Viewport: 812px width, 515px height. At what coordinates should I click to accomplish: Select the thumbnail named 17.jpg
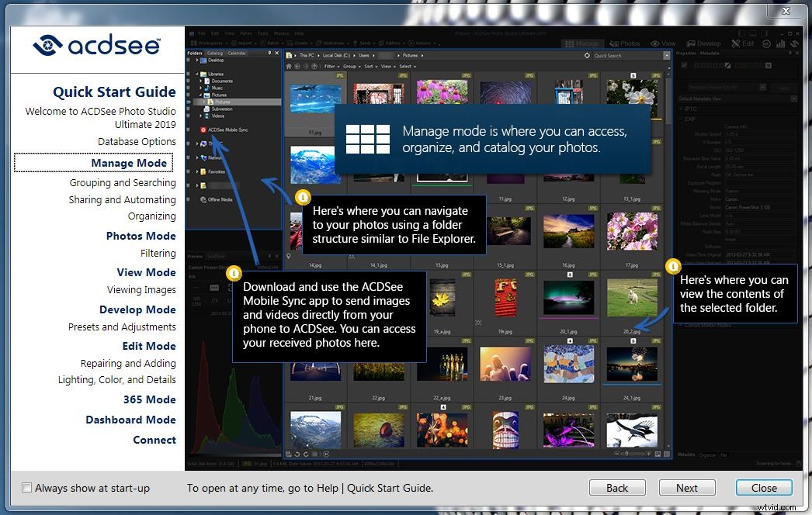point(632,231)
